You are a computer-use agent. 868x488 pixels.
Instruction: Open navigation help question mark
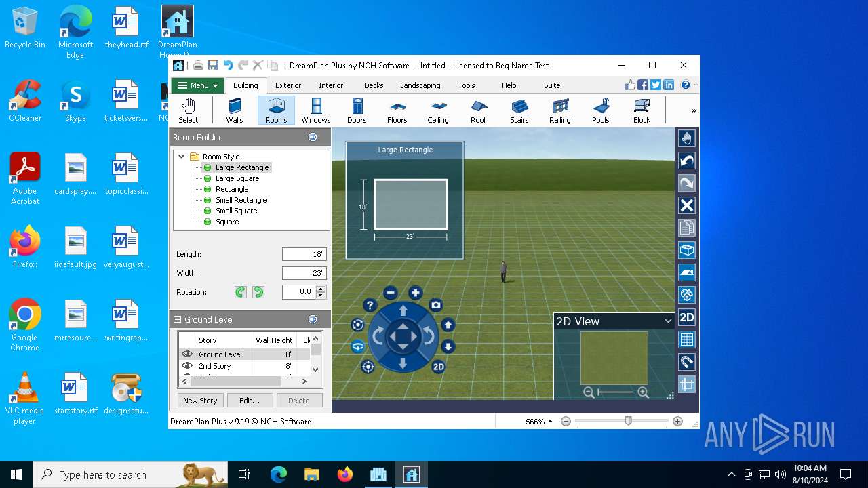(x=370, y=306)
